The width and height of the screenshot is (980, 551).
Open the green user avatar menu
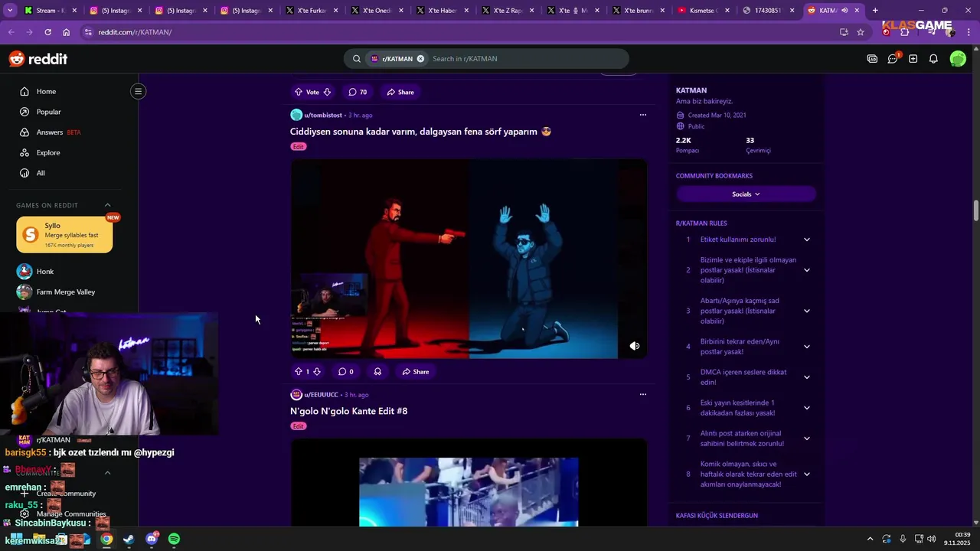[958, 59]
